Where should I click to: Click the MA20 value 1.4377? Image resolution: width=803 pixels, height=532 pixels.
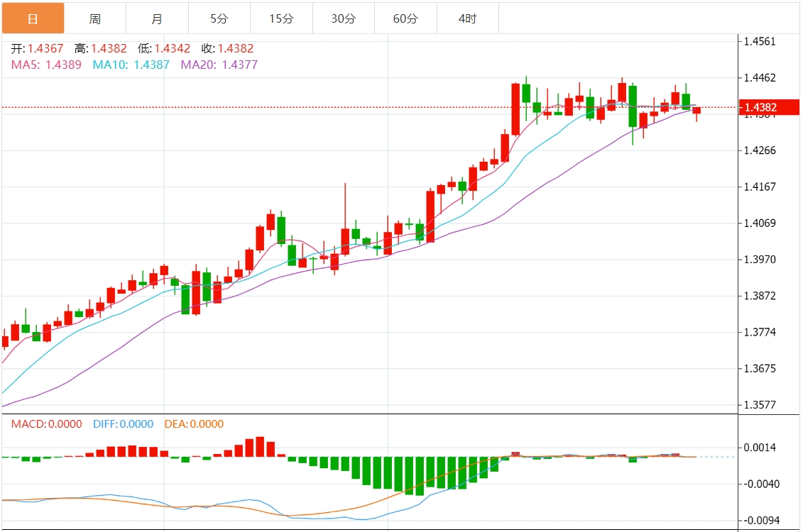point(219,65)
